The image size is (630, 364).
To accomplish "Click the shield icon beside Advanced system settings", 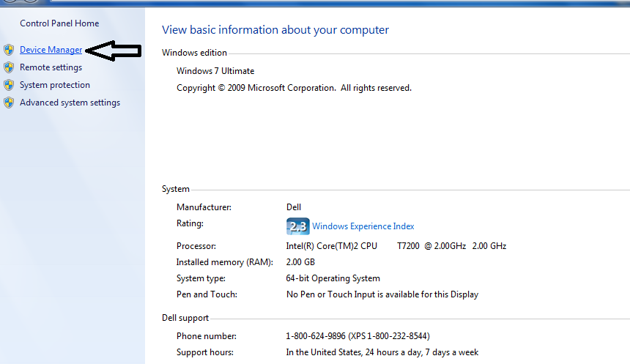I will click(9, 103).
